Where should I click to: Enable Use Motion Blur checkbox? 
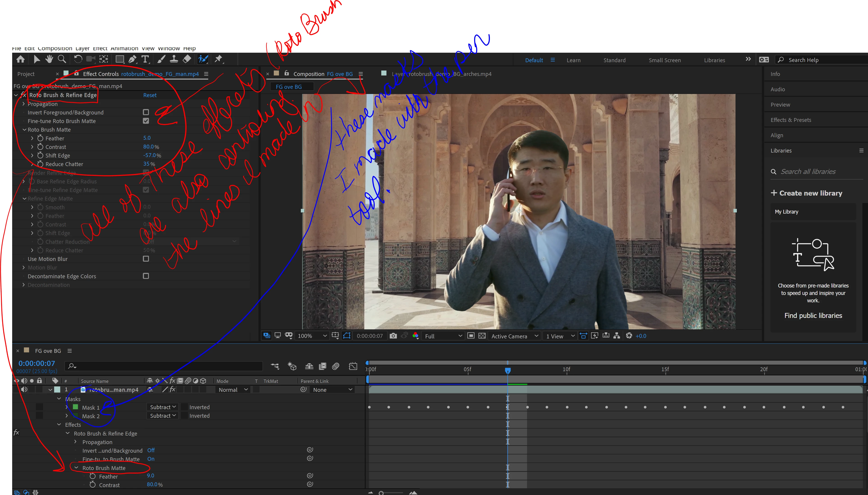coord(146,259)
